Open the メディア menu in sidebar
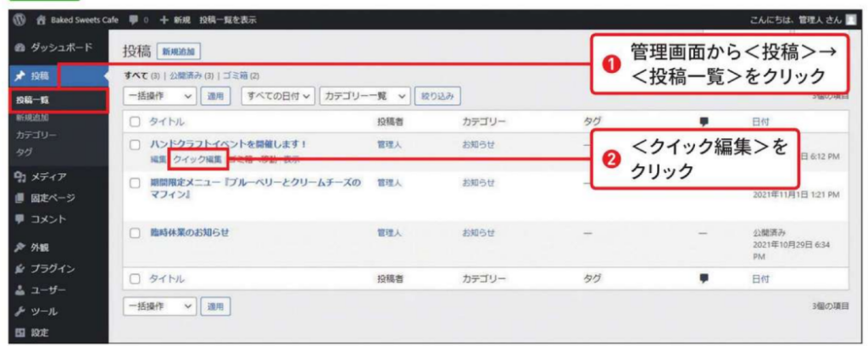This screenshot has height=346, width=868. pos(44,176)
